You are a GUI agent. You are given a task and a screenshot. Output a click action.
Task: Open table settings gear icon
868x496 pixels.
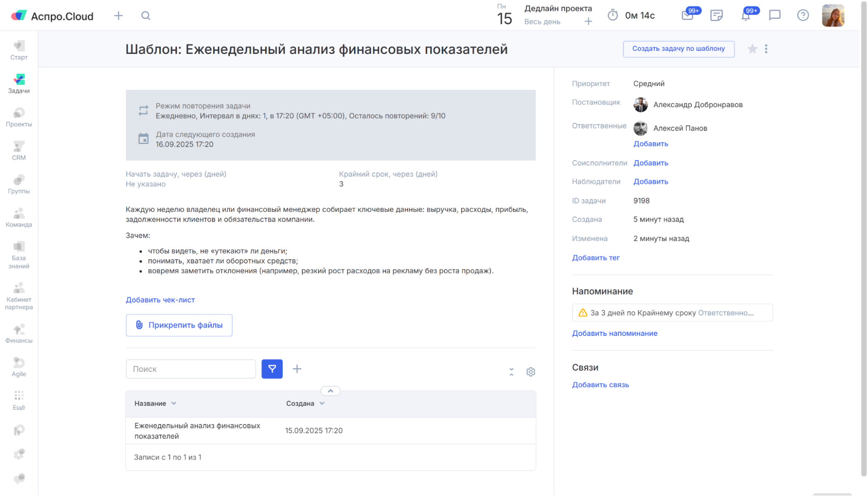[x=530, y=372]
